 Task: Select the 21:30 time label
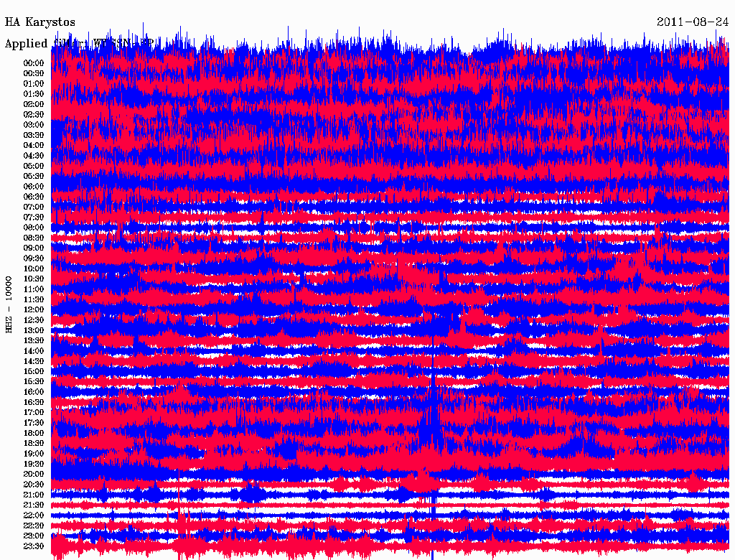(x=34, y=505)
